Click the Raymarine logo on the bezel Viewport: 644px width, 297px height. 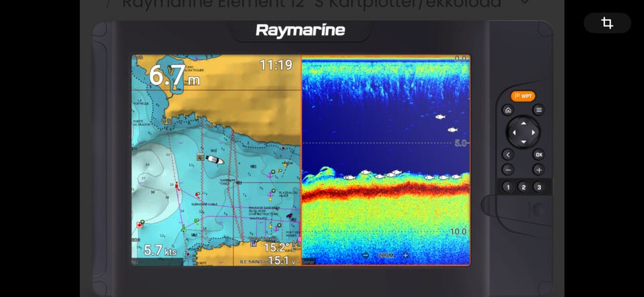click(301, 30)
